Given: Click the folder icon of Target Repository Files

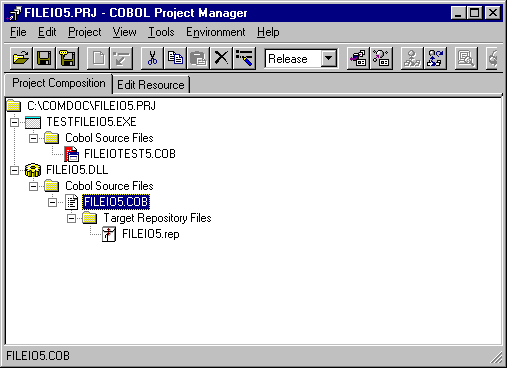Looking at the screenshot, I should click(x=90, y=218).
